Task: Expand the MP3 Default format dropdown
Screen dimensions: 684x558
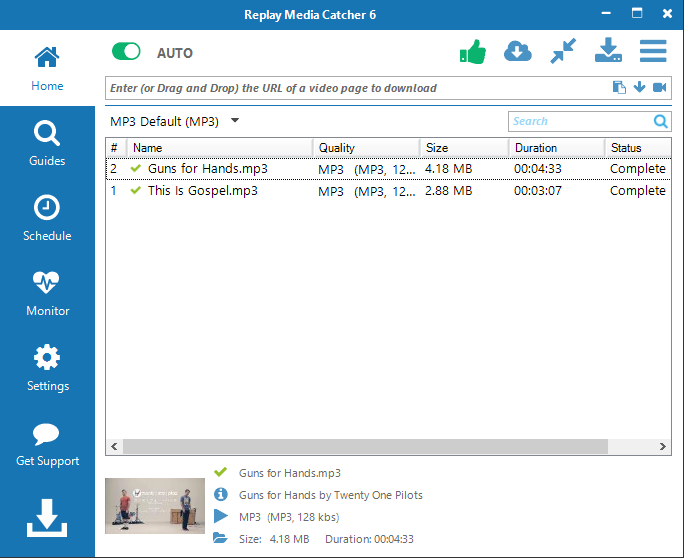Action: (235, 121)
